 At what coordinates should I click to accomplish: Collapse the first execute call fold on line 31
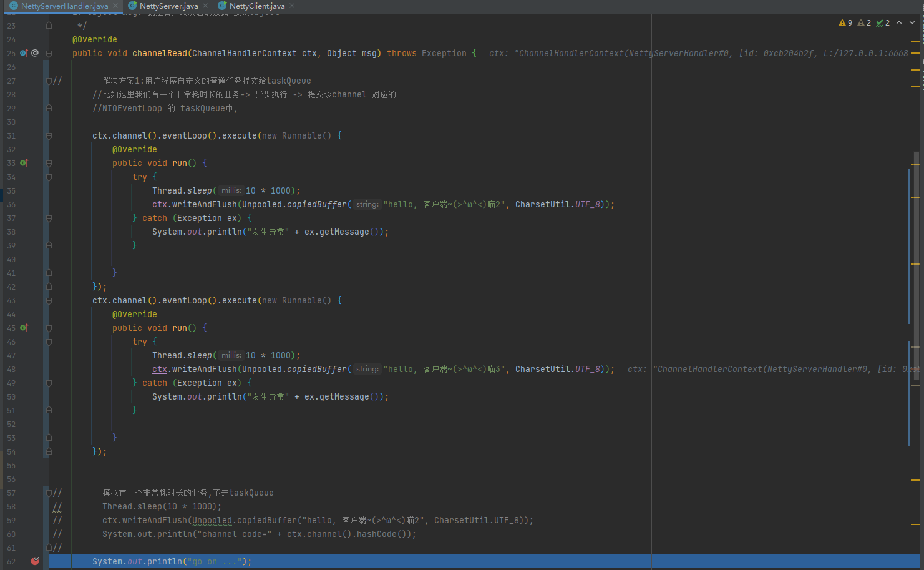click(x=49, y=135)
